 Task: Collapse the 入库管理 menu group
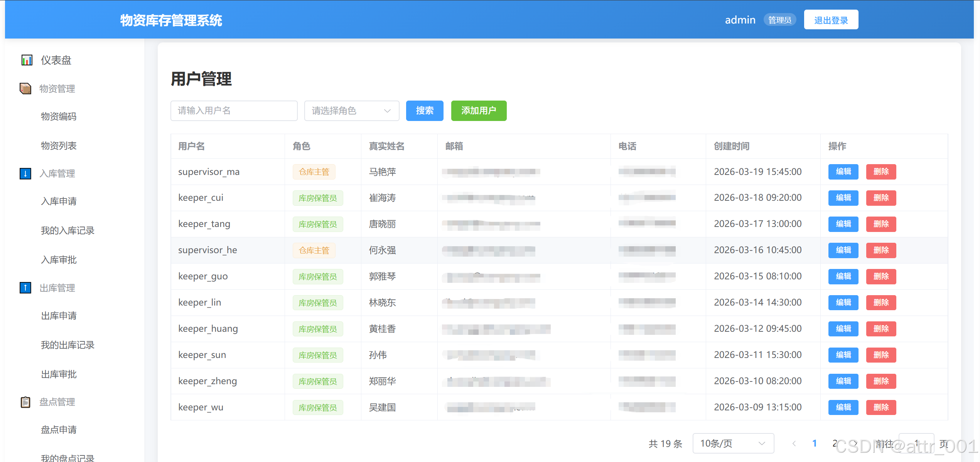point(57,173)
